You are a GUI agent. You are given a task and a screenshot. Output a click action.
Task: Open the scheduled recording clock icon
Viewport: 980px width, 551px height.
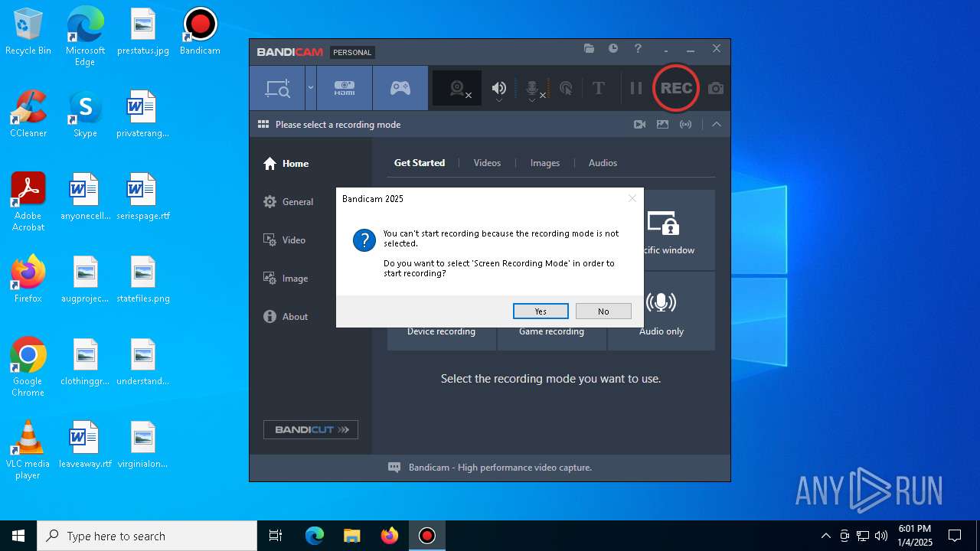[613, 48]
